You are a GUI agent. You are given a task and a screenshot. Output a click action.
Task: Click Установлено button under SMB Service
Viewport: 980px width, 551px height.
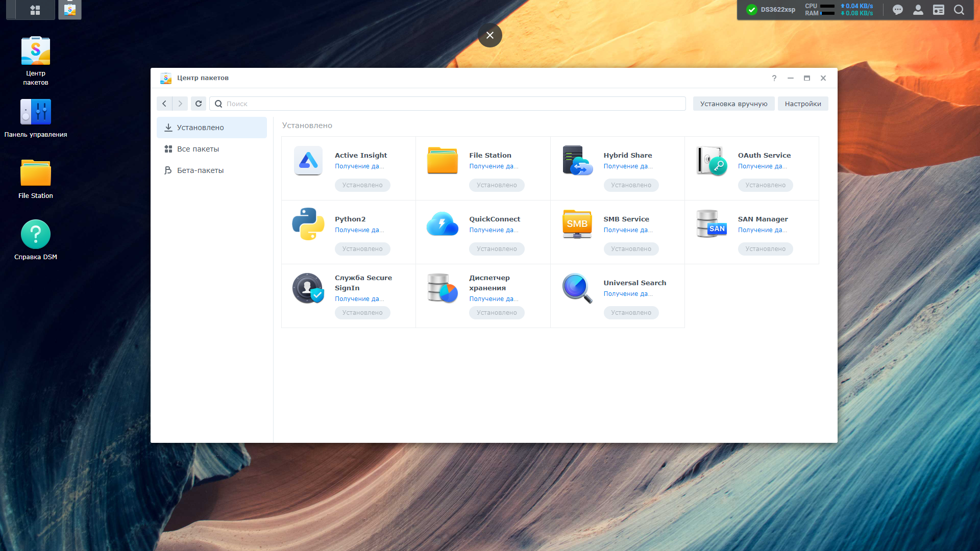coord(631,249)
